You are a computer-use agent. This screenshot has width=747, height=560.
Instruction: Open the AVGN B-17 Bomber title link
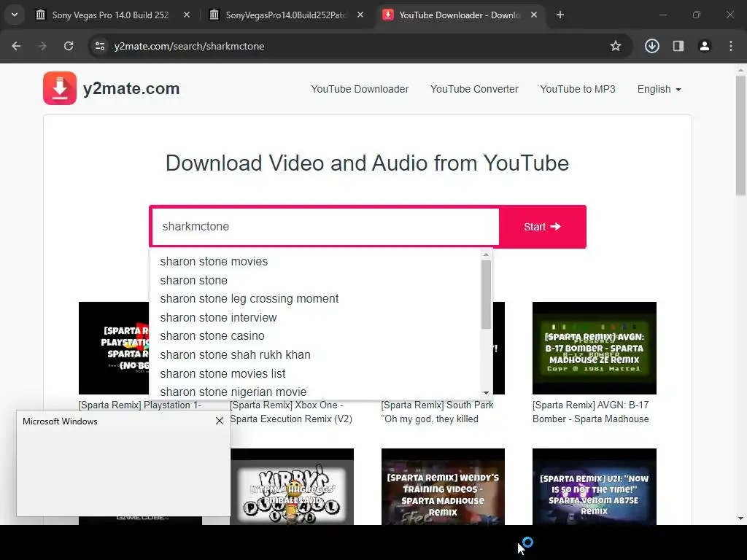coord(591,412)
